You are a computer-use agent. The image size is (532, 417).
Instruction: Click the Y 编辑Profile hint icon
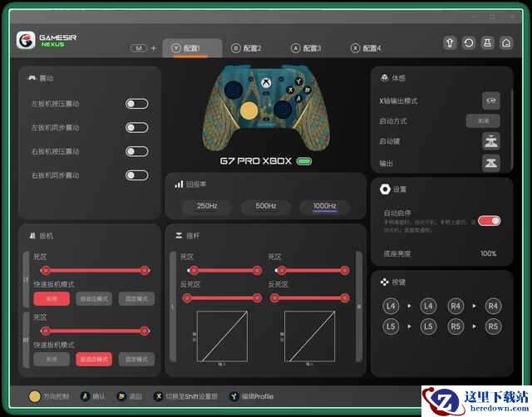(x=234, y=396)
